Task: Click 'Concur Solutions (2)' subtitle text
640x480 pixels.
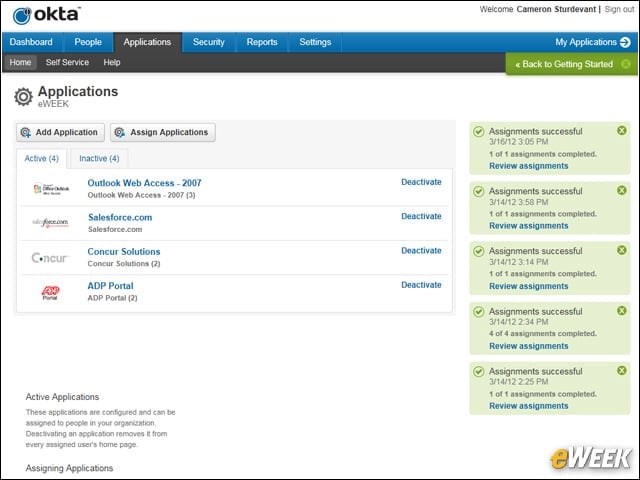Action: pyautogui.click(x=124, y=264)
